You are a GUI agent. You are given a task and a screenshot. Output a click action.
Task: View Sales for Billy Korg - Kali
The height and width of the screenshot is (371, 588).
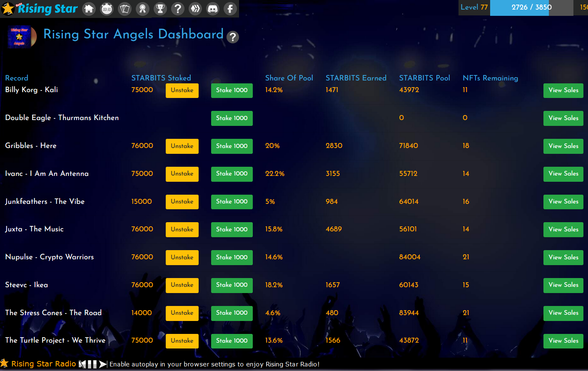click(x=563, y=90)
